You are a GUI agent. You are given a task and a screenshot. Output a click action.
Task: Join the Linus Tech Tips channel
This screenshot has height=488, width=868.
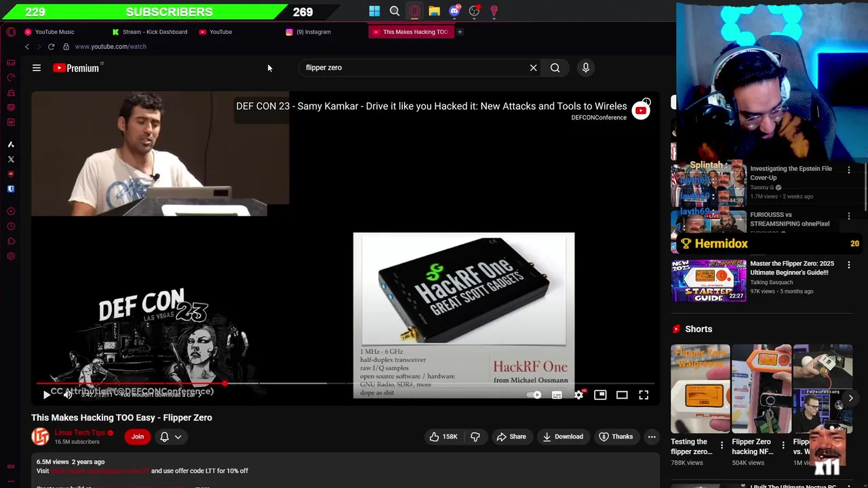(138, 436)
